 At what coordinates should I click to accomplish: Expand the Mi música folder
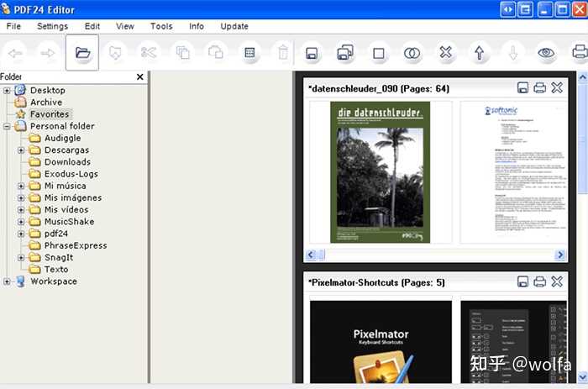point(21,186)
